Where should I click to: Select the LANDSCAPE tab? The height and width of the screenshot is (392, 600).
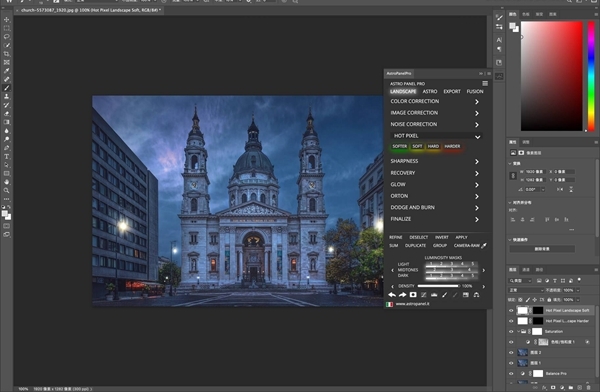coord(403,91)
